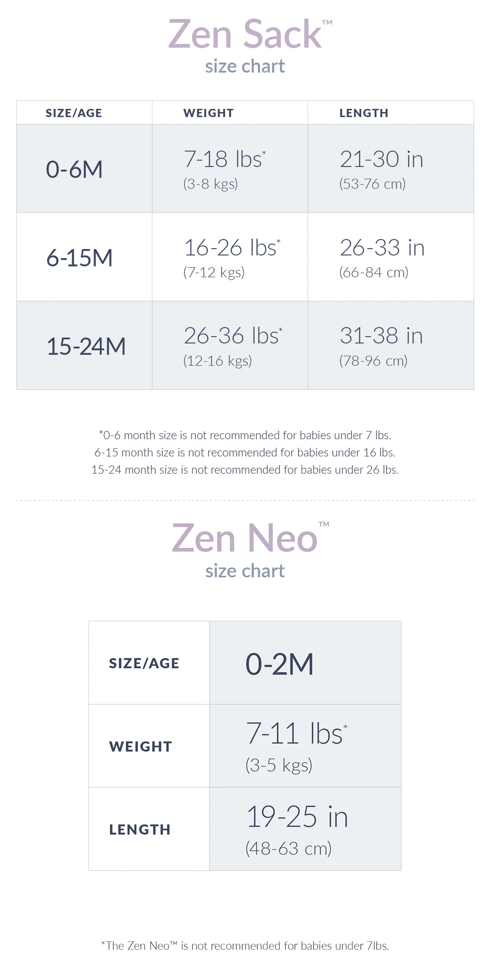Select the 15-24M size row label
Image resolution: width=490 pixels, height=980 pixels.
[x=86, y=346]
